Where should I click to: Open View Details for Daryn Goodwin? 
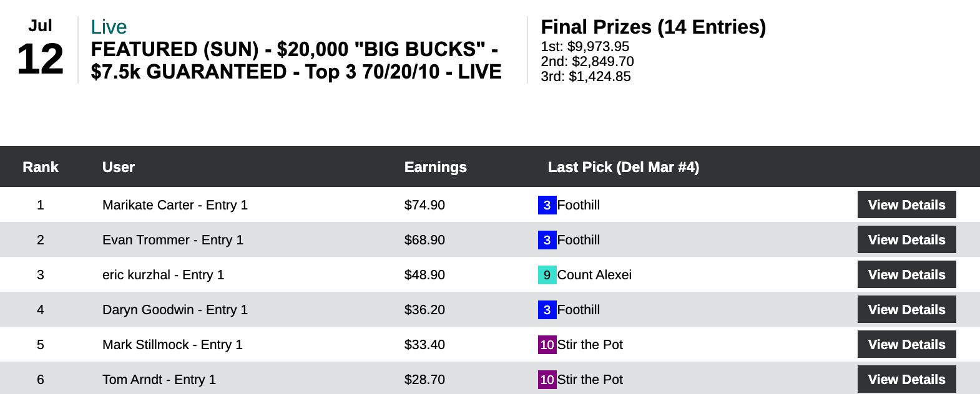[906, 310]
